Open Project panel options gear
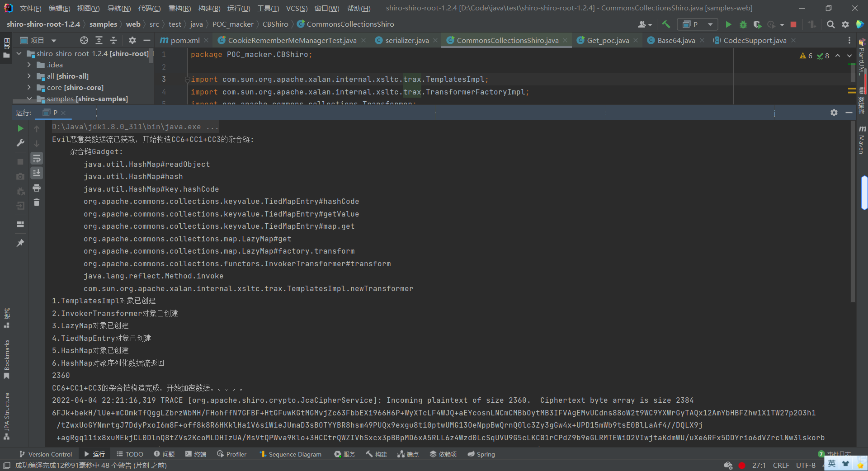This screenshot has width=868, height=471. click(132, 40)
